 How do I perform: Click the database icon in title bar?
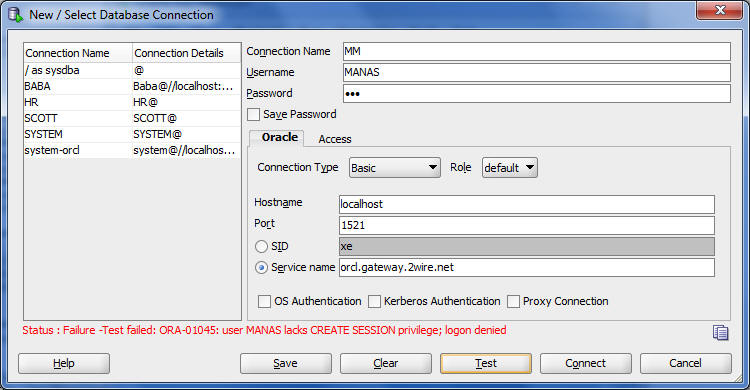pos(15,15)
